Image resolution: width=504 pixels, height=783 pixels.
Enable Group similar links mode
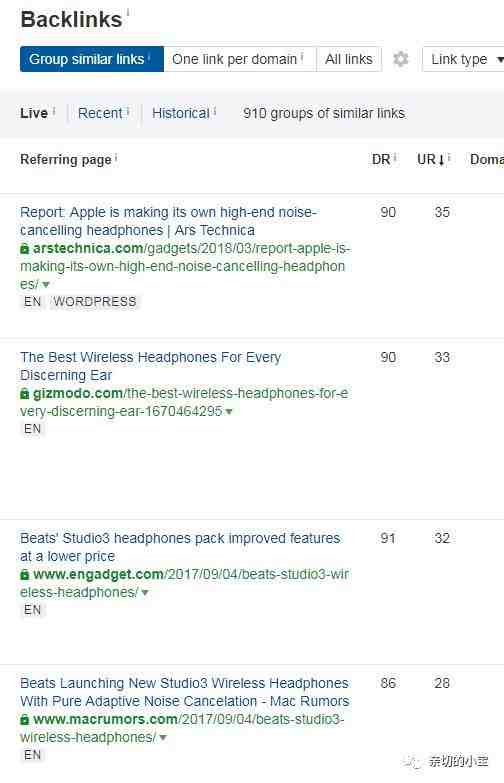pos(92,59)
